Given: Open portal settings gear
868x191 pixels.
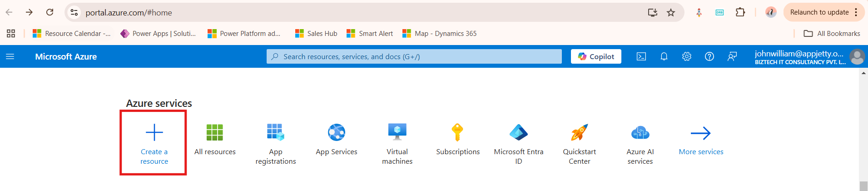Looking at the screenshot, I should point(687,56).
